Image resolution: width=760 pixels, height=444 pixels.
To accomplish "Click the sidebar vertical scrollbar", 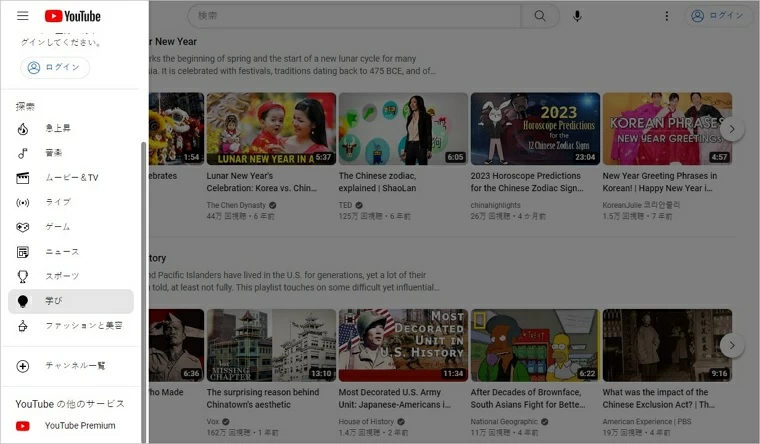I will coord(143,292).
